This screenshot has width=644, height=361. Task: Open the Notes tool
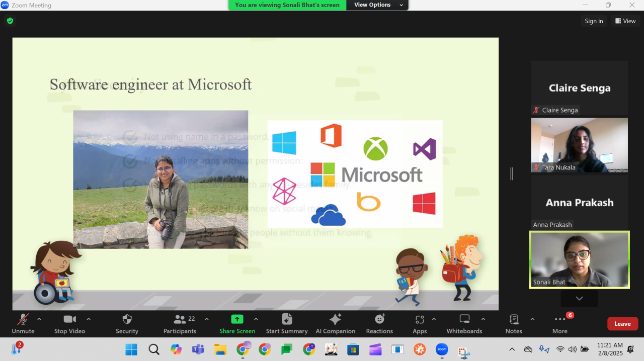514,324
